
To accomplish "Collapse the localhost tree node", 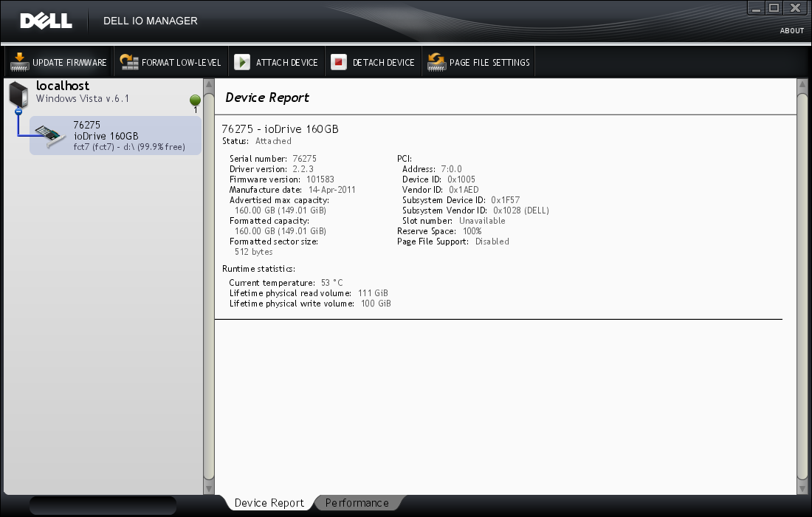I will tap(18, 111).
